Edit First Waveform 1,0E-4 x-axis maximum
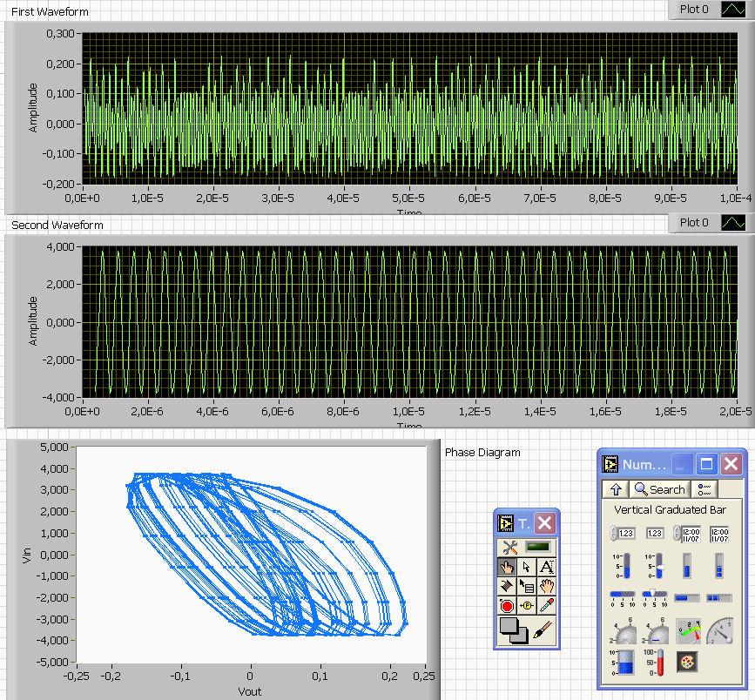The height and width of the screenshot is (700, 755). pos(736,198)
